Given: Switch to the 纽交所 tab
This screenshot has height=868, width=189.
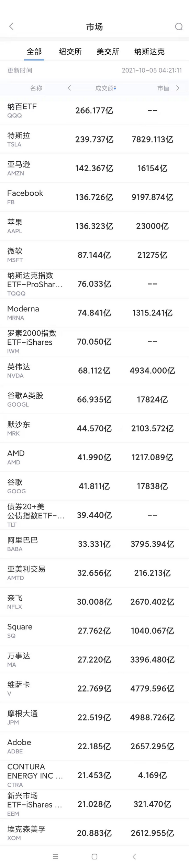Looking at the screenshot, I should click(x=70, y=52).
